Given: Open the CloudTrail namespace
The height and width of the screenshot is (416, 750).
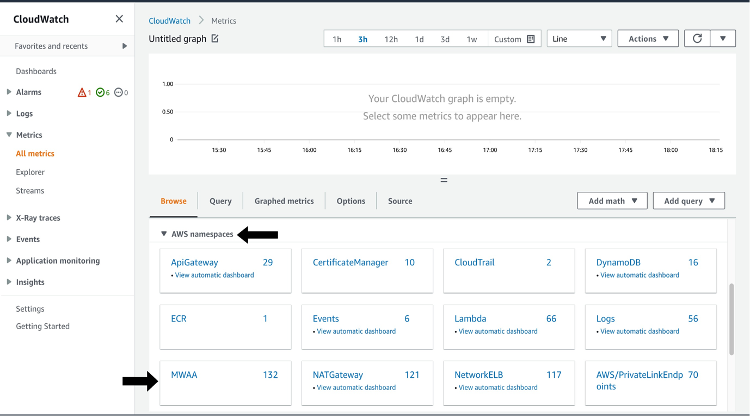Looking at the screenshot, I should [474, 262].
